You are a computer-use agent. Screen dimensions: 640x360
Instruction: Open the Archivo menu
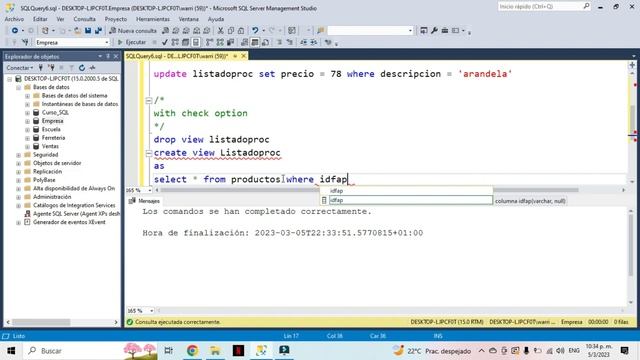14,19
